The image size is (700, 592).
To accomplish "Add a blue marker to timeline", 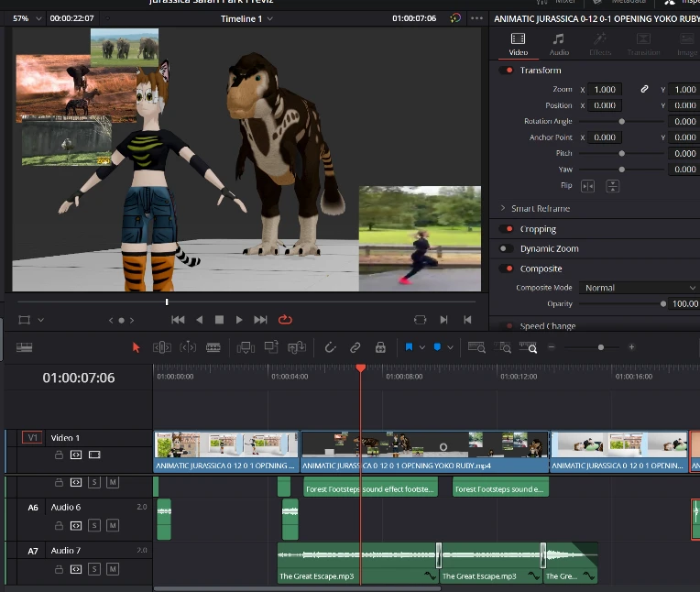I will tap(438, 347).
